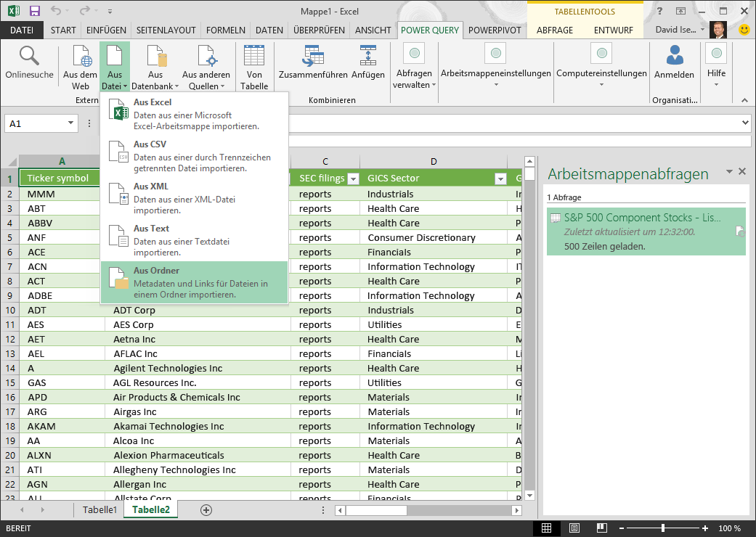Click the zoom out minus button
The width and height of the screenshot is (756, 537).
tap(622, 528)
